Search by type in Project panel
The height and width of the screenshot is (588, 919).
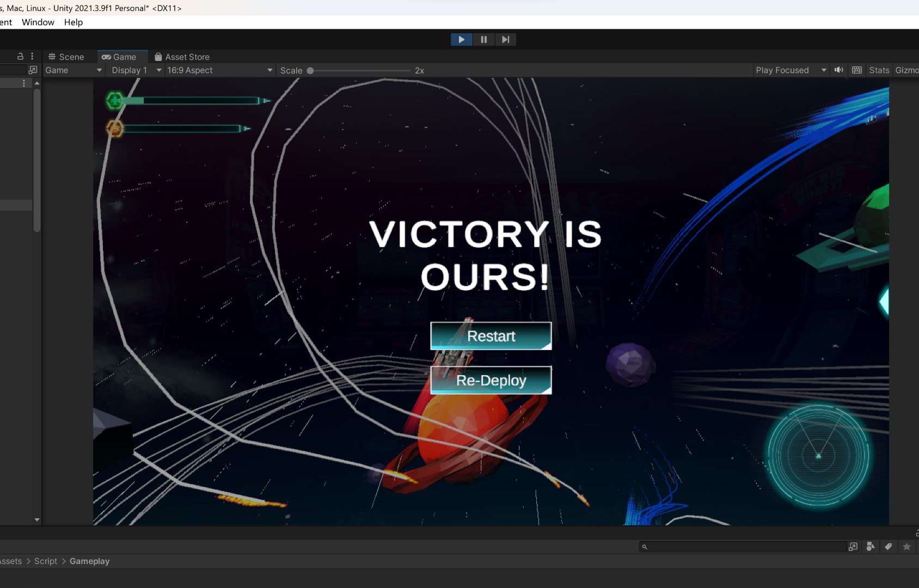point(871,547)
